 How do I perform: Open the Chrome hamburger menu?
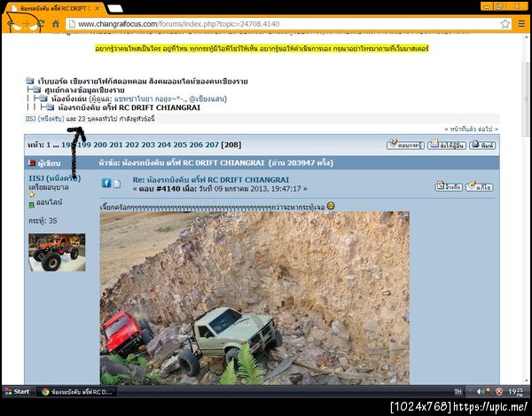pos(522,24)
